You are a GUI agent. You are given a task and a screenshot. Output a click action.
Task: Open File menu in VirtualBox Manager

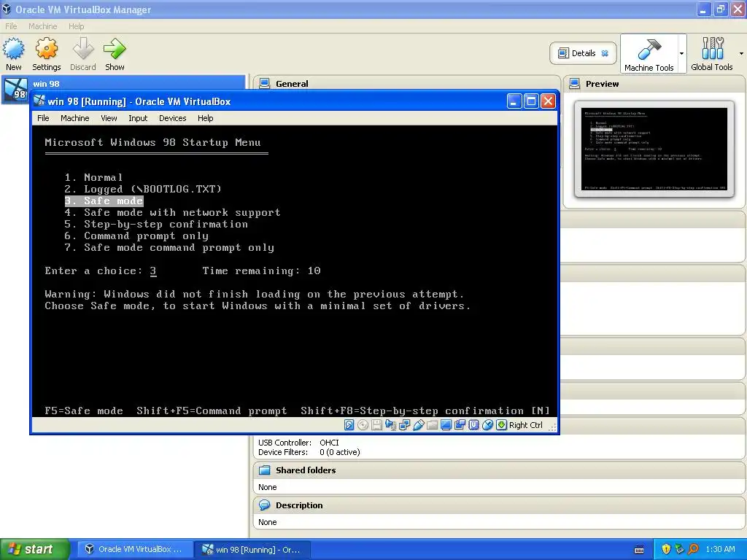(x=11, y=26)
